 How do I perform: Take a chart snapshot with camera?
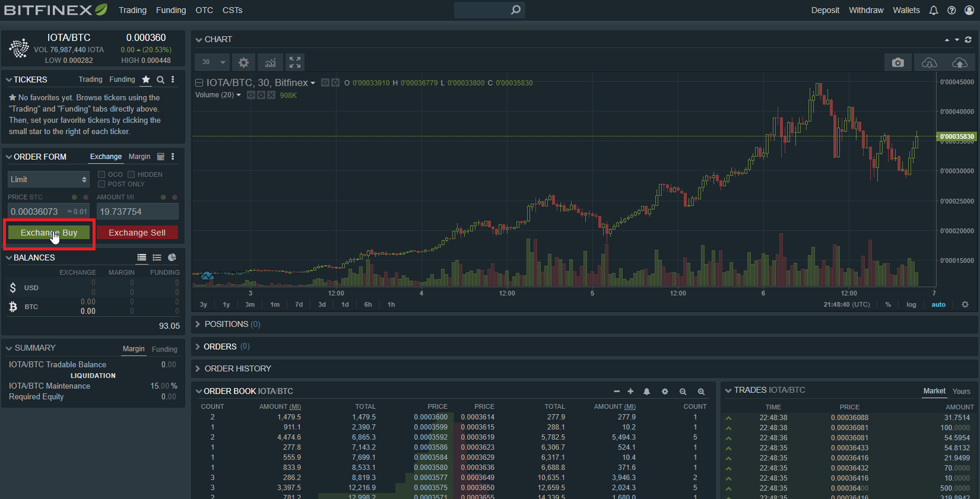pos(898,62)
